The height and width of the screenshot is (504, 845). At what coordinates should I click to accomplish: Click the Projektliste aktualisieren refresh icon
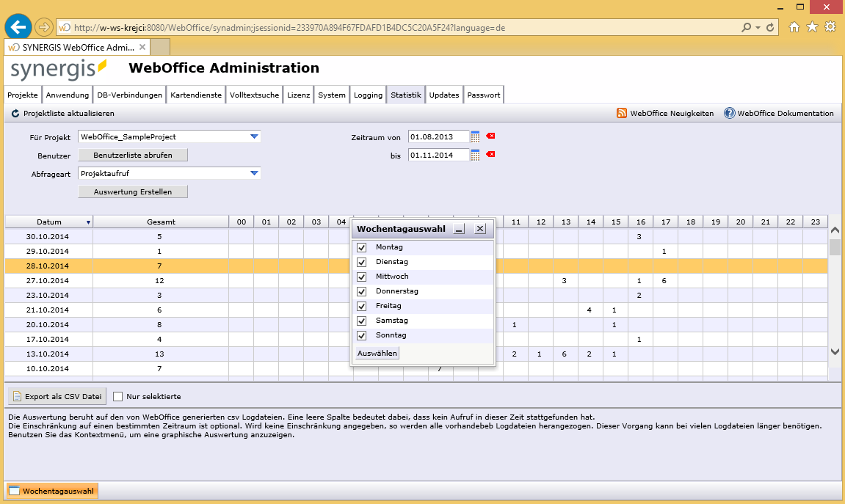pos(15,114)
